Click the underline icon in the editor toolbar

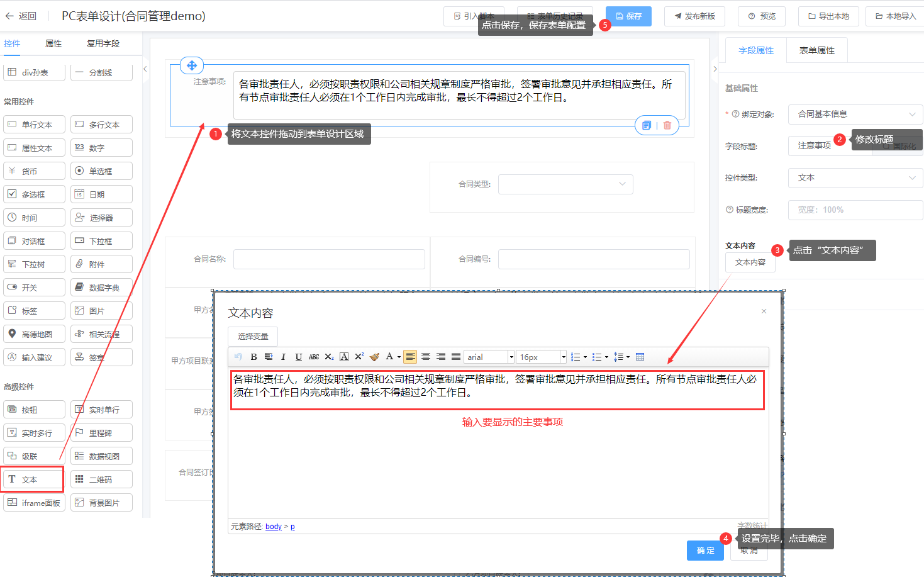(x=298, y=357)
